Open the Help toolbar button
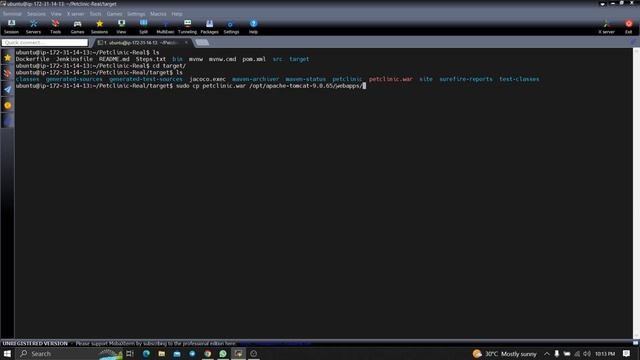 (253, 27)
